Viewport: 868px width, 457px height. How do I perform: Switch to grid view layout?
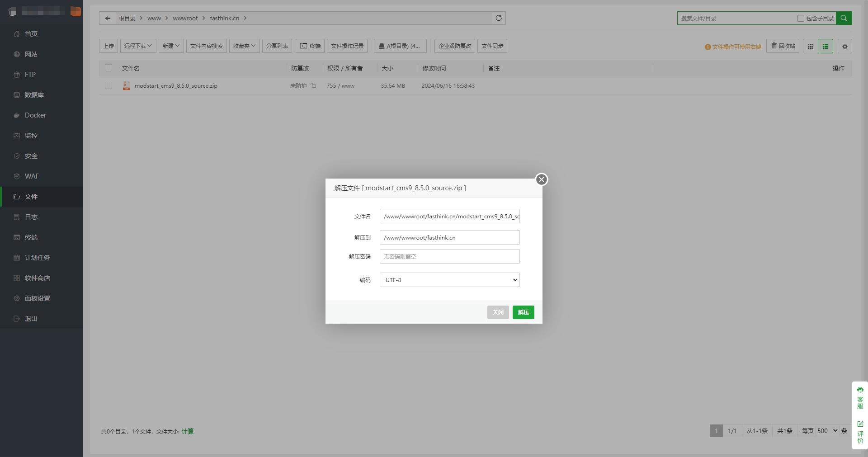[x=810, y=46]
